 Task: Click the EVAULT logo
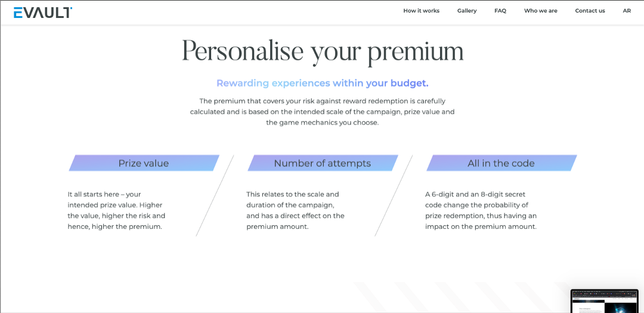43,12
